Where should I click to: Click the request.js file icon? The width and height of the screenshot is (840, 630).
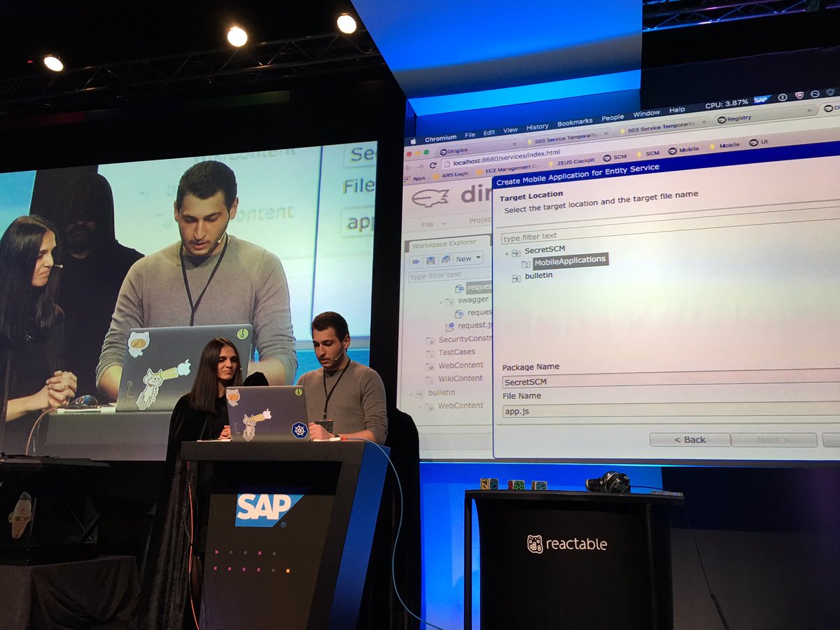tap(449, 326)
